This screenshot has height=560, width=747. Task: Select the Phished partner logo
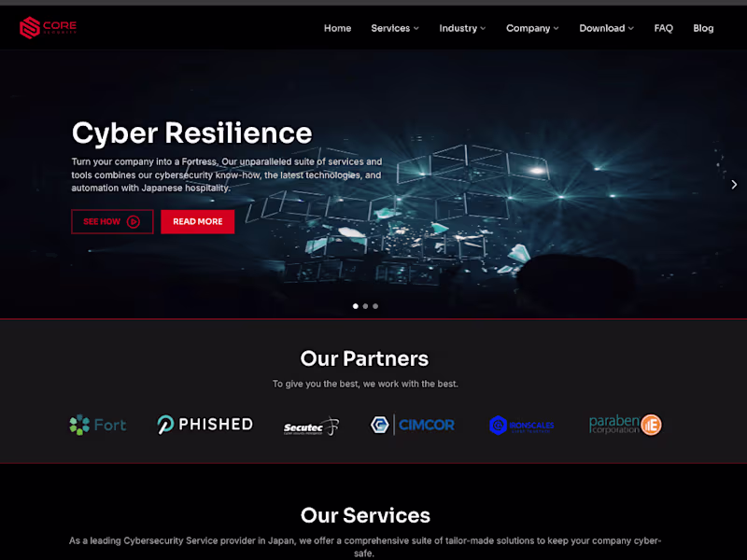coord(205,425)
